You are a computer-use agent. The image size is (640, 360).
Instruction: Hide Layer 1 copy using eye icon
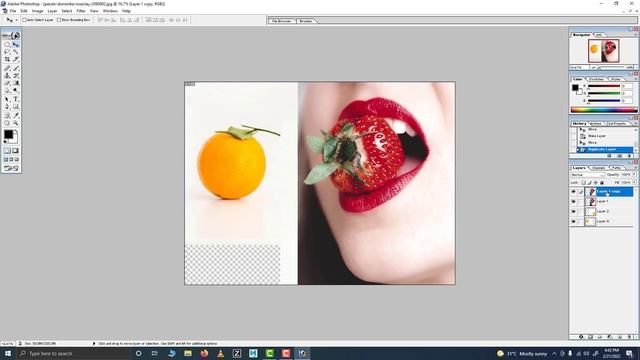[x=573, y=191]
